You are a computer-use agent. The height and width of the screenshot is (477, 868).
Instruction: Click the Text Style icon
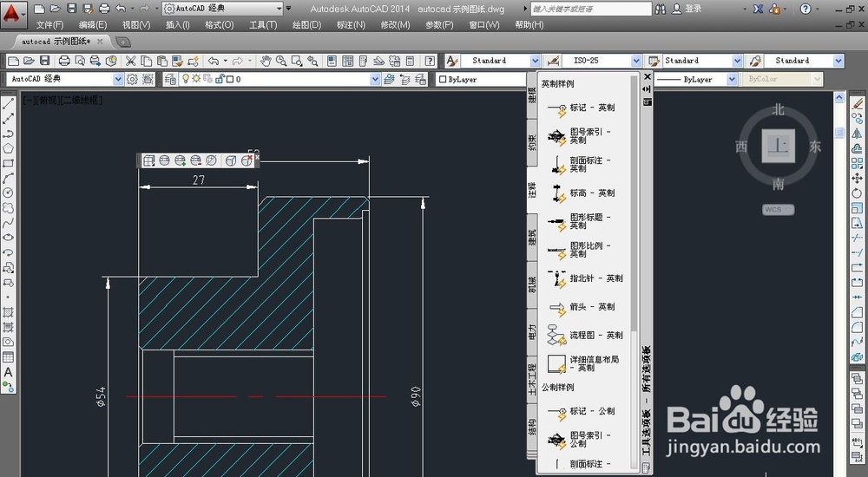click(x=452, y=61)
